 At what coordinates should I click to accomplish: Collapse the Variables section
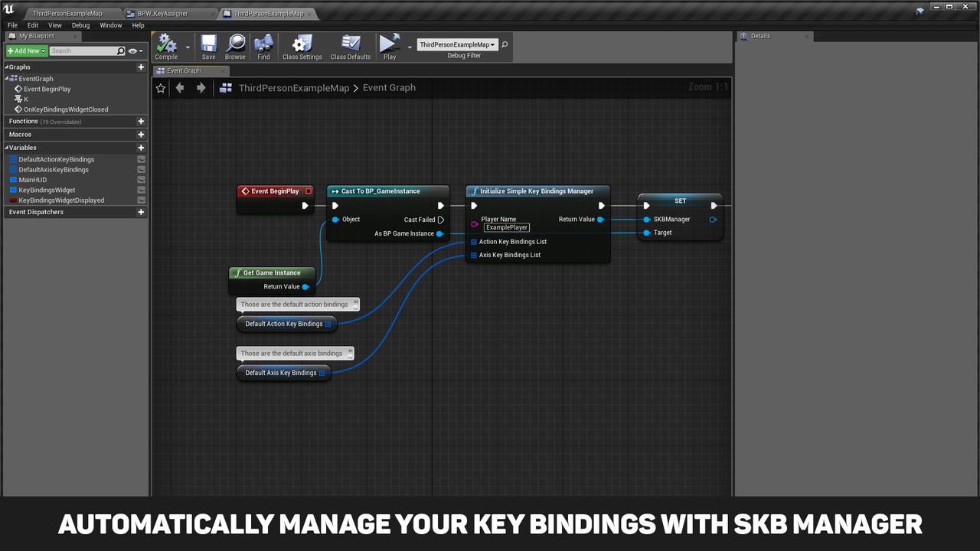7,148
